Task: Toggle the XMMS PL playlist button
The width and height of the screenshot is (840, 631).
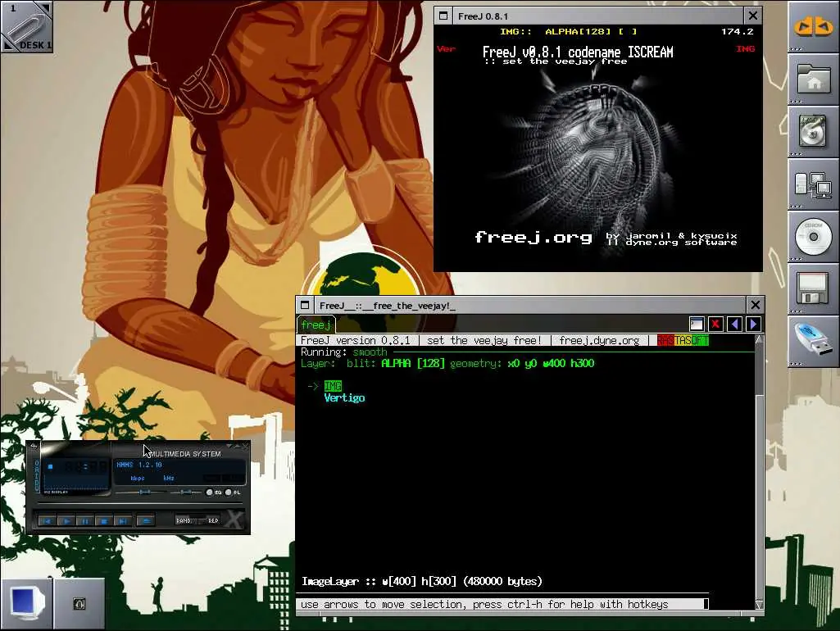Action: pyautogui.click(x=233, y=493)
